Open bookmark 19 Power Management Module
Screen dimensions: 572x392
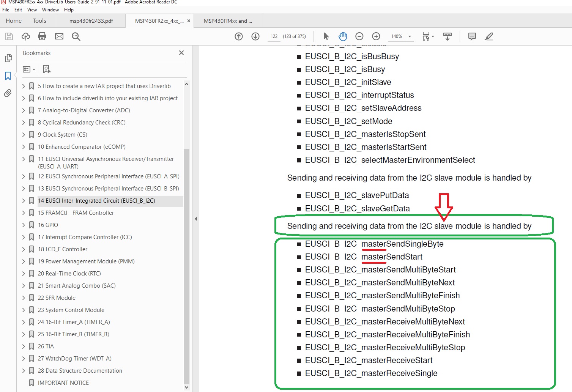coord(86,261)
